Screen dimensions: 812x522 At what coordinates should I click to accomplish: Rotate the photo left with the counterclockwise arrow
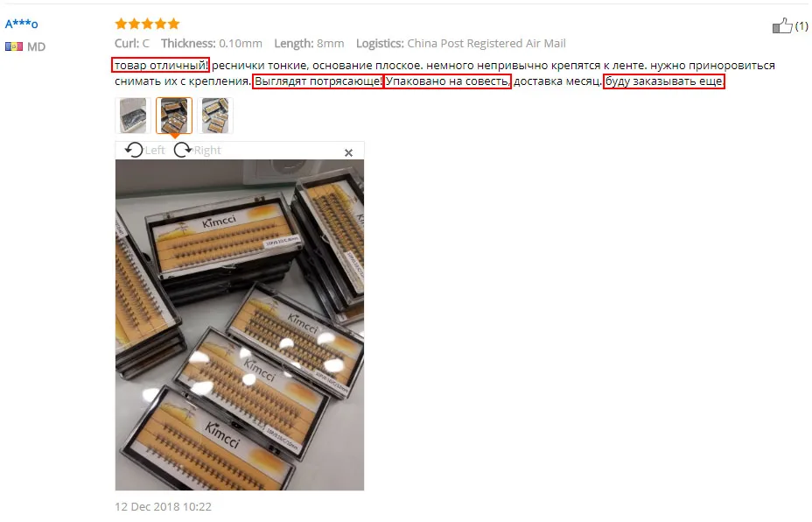point(134,150)
